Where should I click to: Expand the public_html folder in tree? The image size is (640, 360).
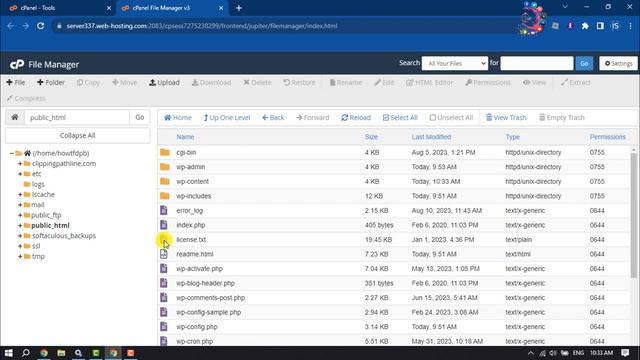(20, 225)
